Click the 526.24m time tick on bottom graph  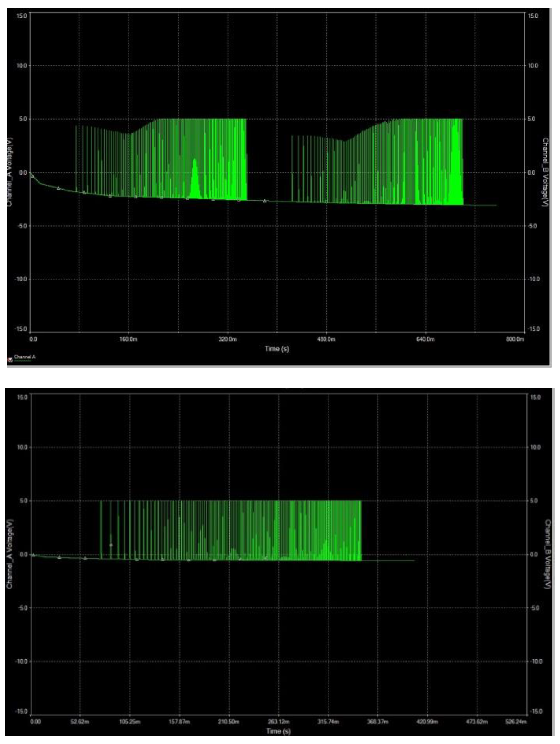click(517, 722)
